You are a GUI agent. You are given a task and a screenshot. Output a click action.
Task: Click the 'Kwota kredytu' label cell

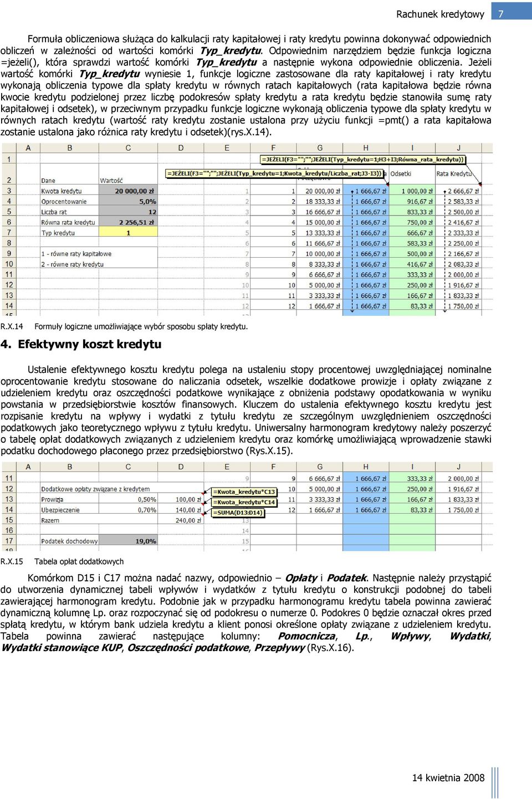69,191
